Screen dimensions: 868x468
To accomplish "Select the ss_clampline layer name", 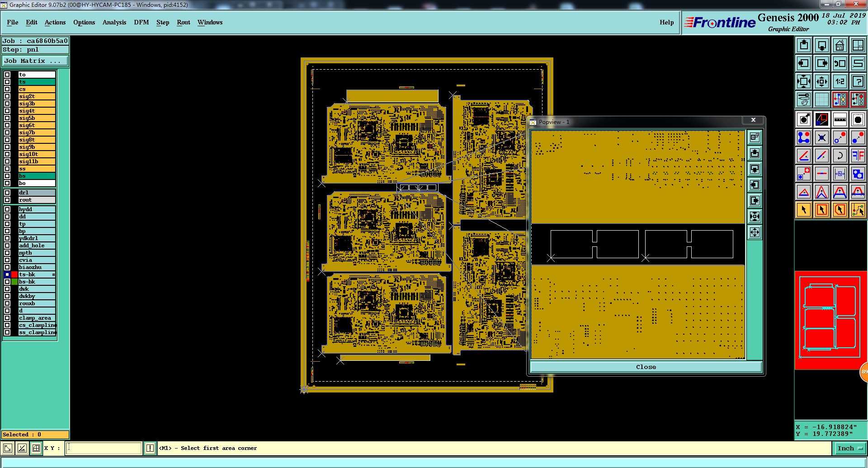I will (38, 332).
